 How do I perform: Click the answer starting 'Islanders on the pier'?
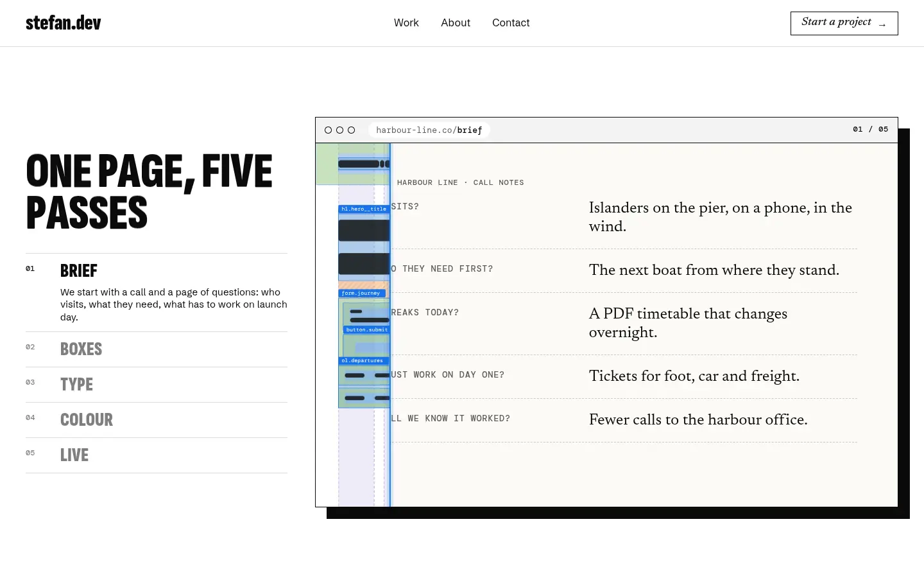721,217
